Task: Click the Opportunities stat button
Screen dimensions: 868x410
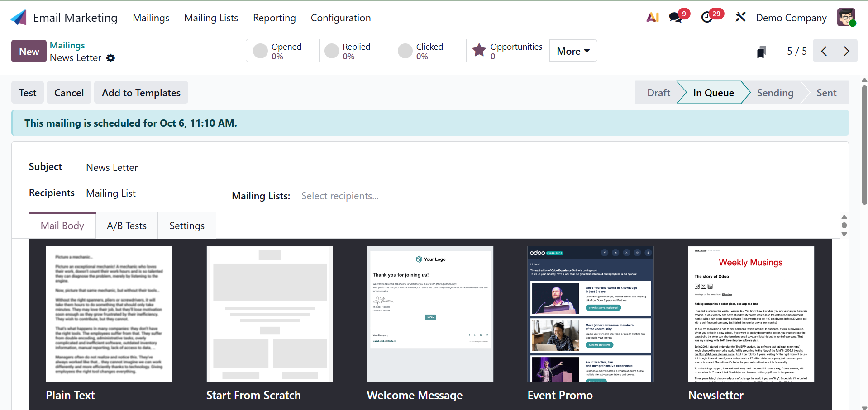Action: point(508,51)
